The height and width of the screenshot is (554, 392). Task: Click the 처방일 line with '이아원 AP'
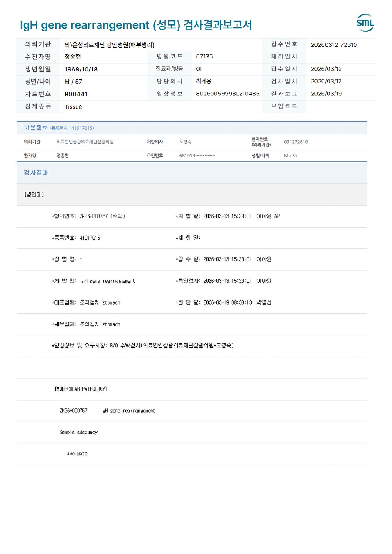point(227,216)
